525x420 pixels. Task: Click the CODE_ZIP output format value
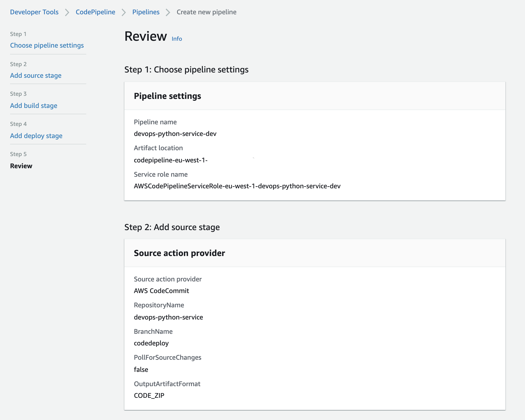[x=149, y=395]
